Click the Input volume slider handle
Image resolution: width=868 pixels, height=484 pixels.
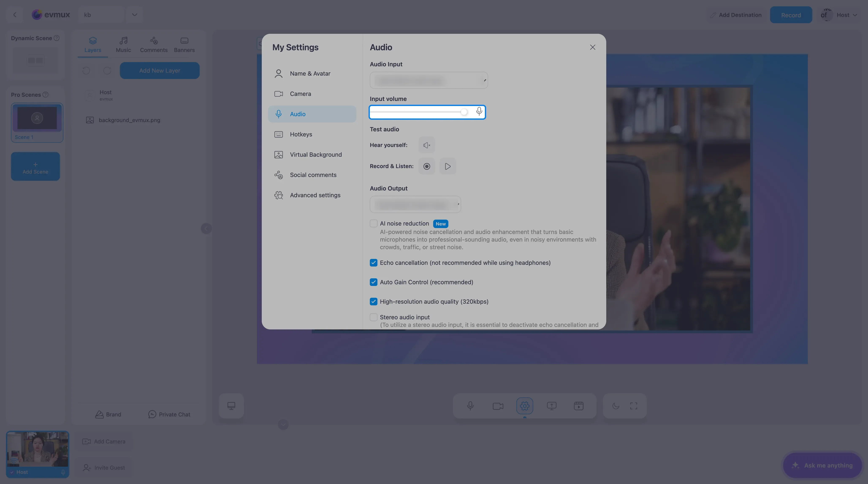click(x=464, y=112)
